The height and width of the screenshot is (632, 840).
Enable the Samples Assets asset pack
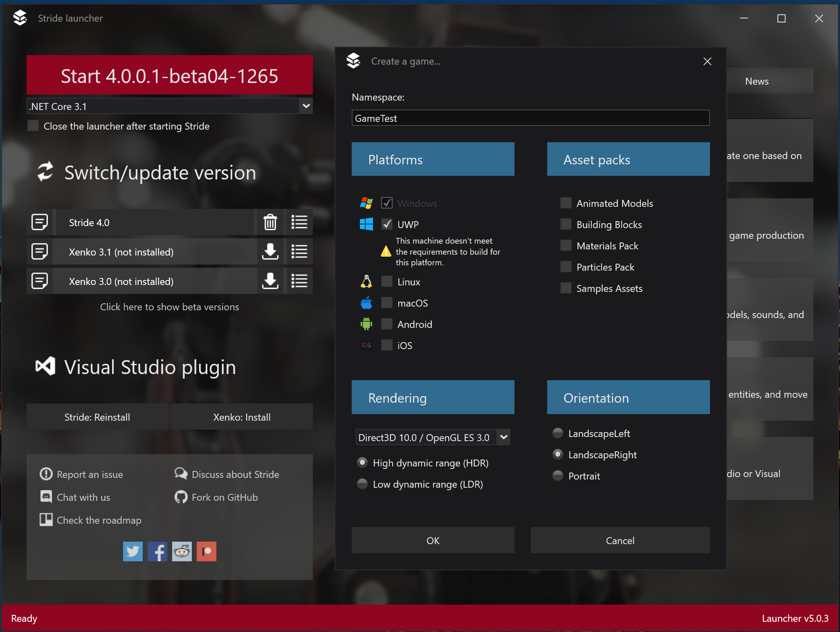pos(566,288)
